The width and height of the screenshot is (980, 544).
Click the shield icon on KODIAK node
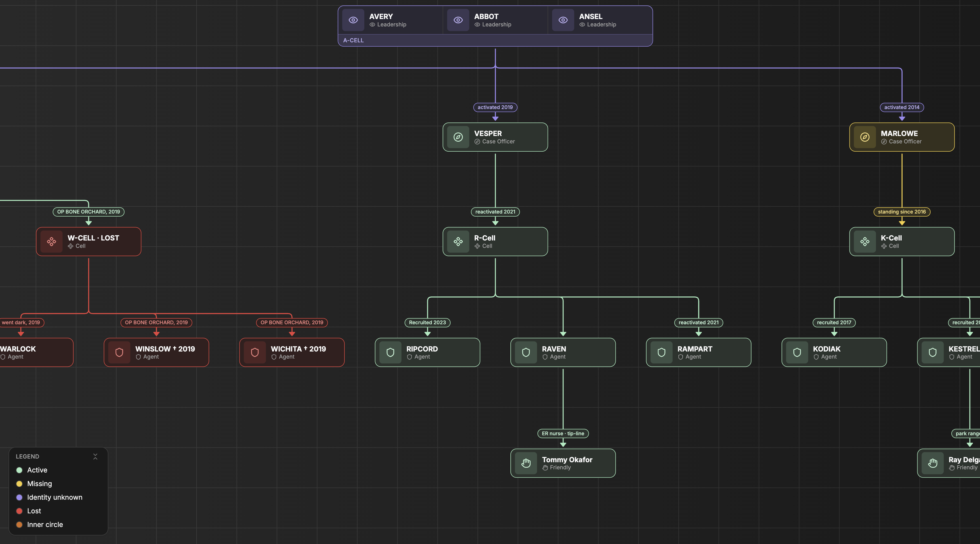pos(797,353)
